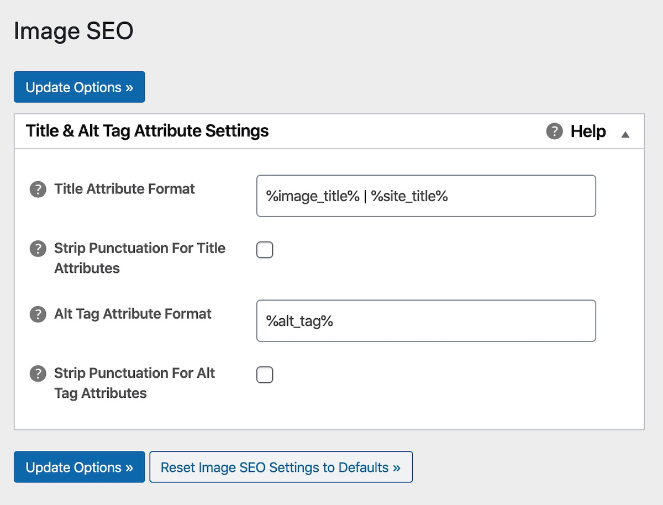
Task: Reset Image SEO Settings to Defaults
Action: (280, 467)
